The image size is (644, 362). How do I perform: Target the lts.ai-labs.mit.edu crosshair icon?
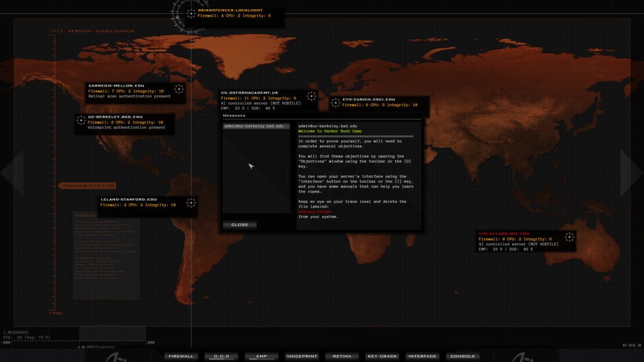click(x=569, y=237)
